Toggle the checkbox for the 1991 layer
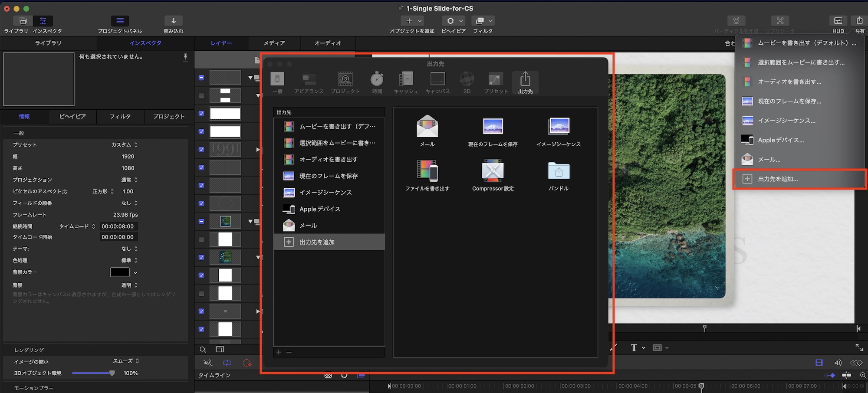Screen dimensions: 868x393 tap(201, 149)
